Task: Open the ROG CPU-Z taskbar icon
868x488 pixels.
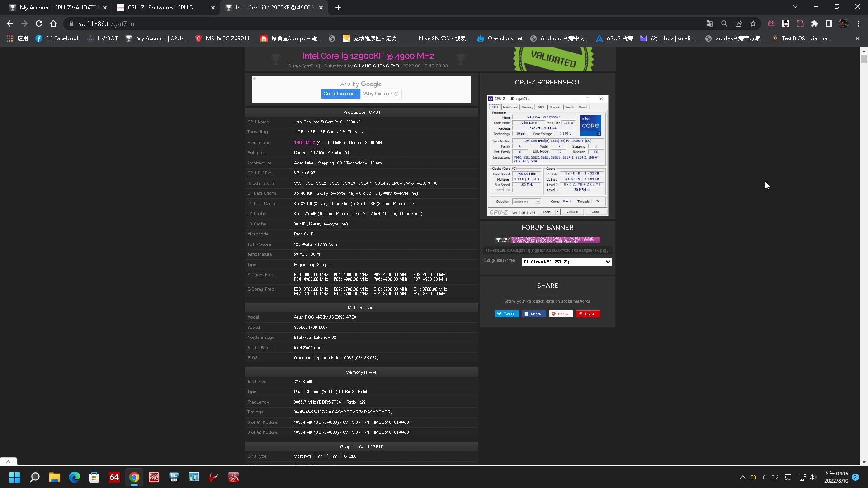Action: coord(154,477)
